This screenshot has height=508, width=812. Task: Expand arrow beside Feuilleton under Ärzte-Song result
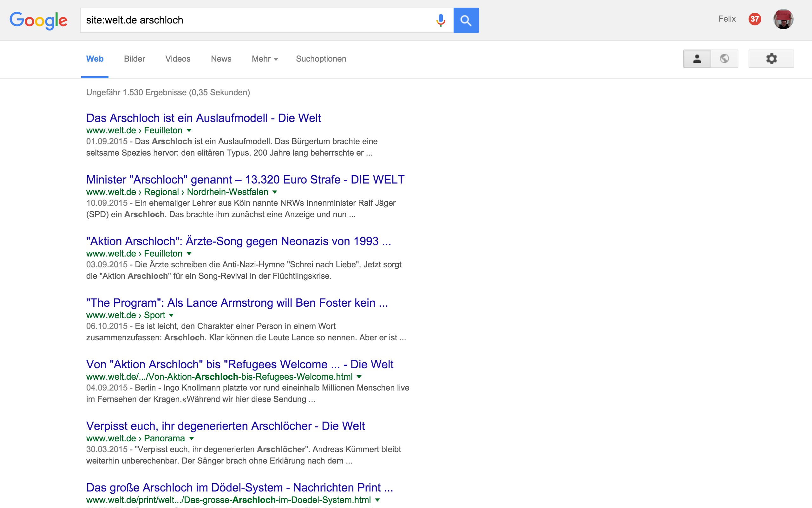pyautogui.click(x=189, y=254)
